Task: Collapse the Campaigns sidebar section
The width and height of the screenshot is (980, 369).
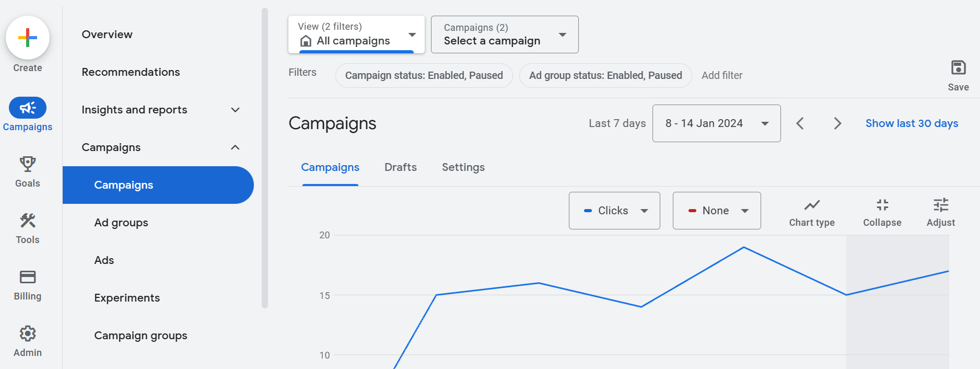Action: point(235,147)
